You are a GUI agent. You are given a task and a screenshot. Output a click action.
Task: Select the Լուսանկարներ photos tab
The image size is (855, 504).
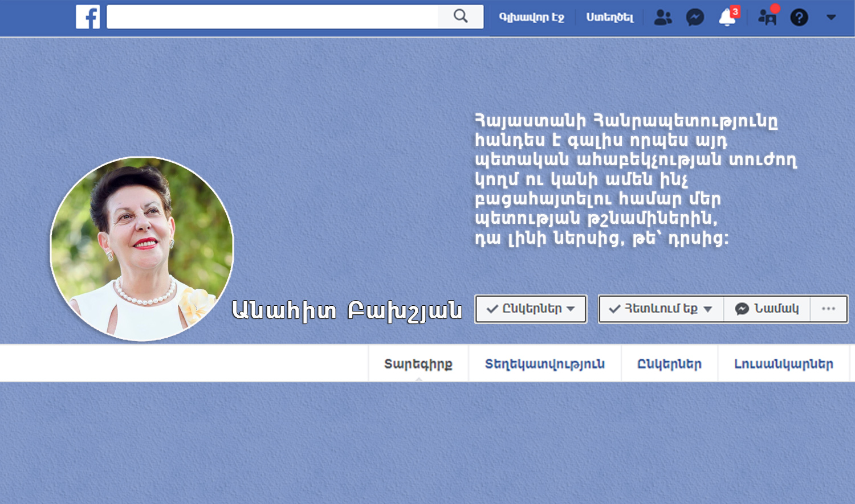783,364
